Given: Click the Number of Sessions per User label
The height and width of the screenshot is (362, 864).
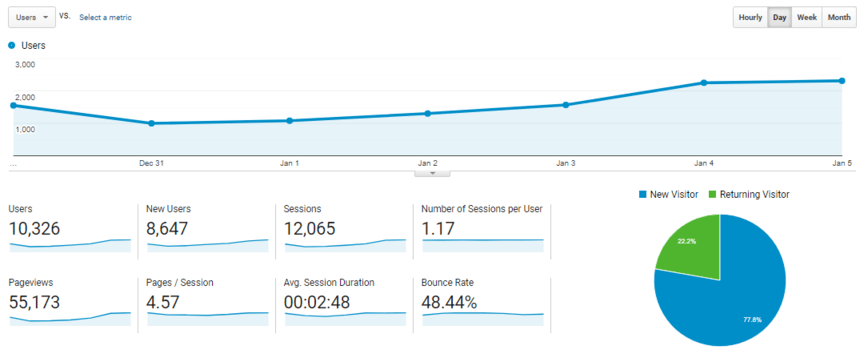Looking at the screenshot, I should coord(482,209).
